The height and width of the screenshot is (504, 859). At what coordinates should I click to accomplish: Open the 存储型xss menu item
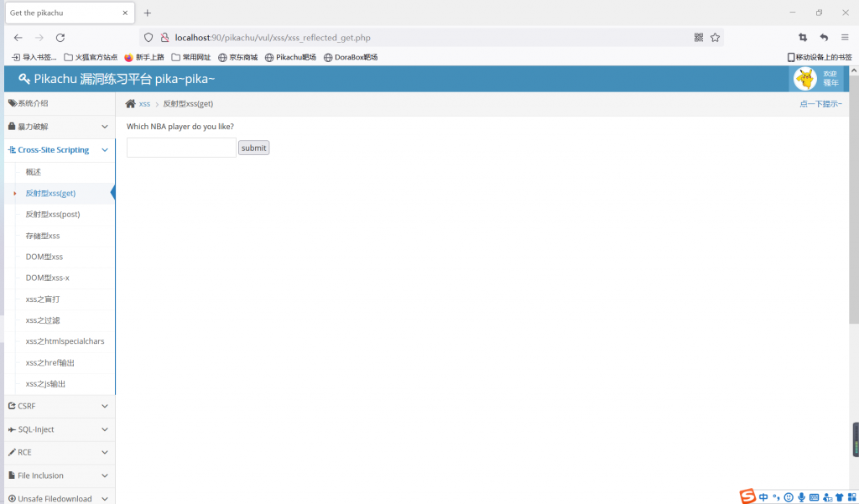point(43,236)
